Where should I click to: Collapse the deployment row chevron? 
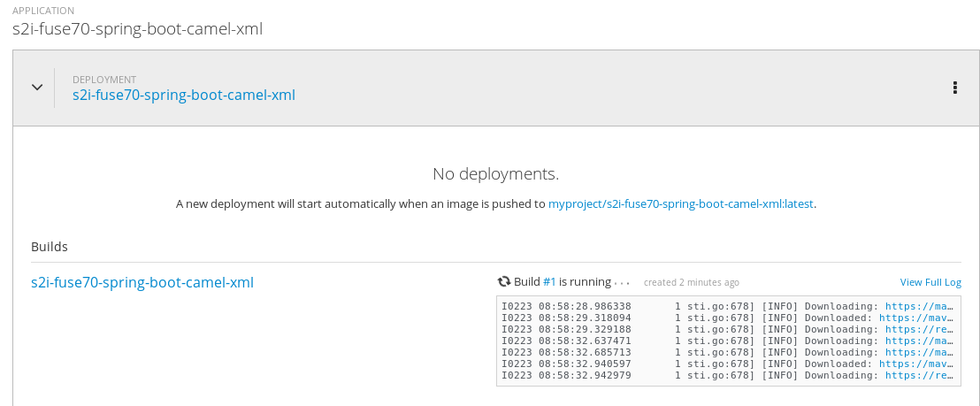tap(37, 88)
